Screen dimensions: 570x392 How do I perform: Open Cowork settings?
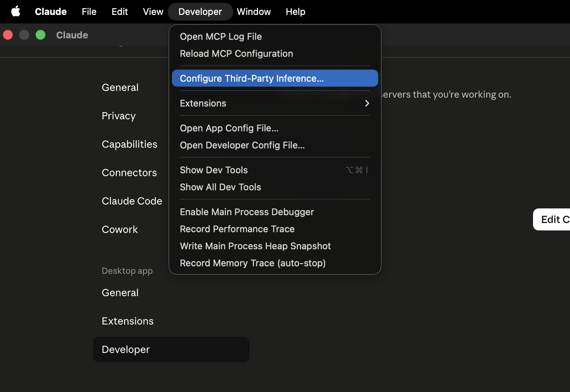click(120, 229)
